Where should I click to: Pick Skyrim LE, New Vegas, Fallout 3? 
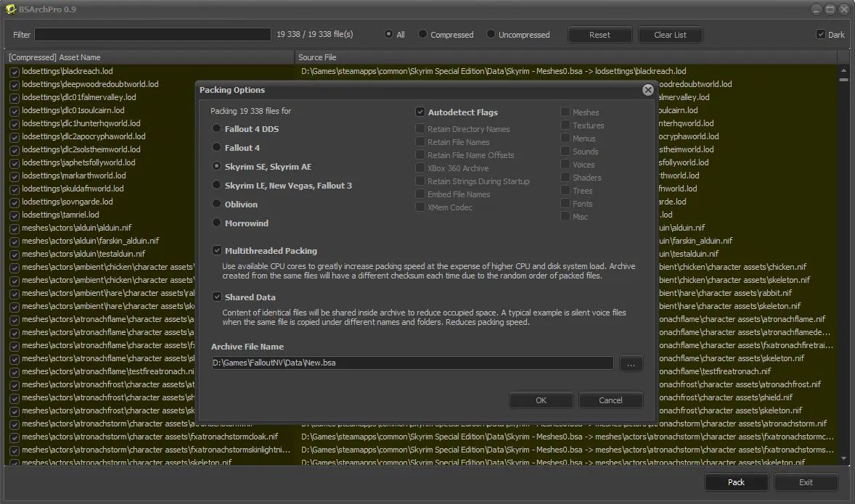[216, 186]
